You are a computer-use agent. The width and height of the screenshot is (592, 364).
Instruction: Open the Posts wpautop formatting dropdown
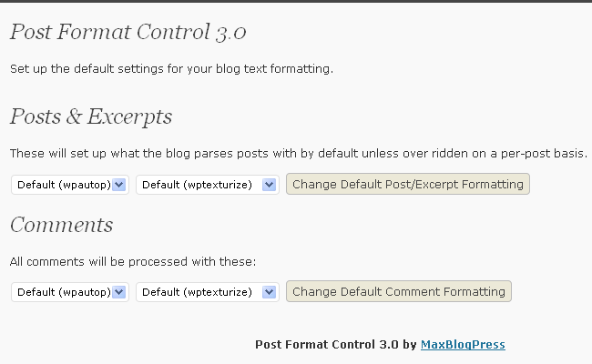pos(70,185)
